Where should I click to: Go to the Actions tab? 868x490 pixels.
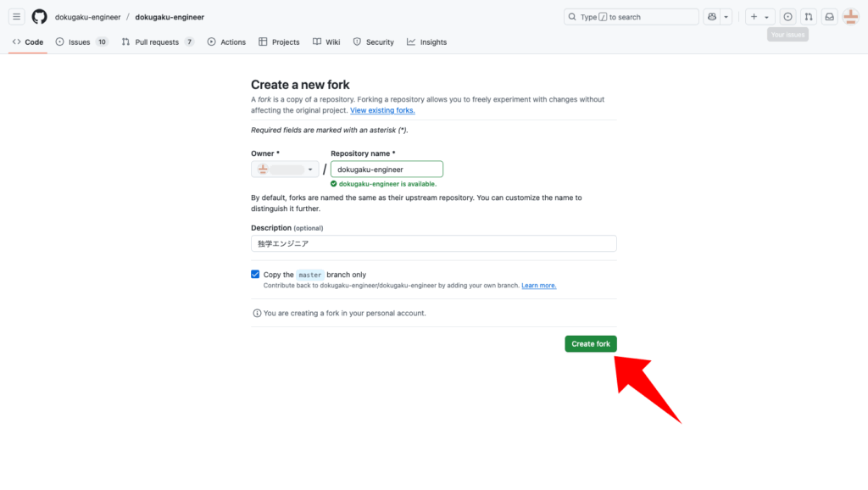226,42
